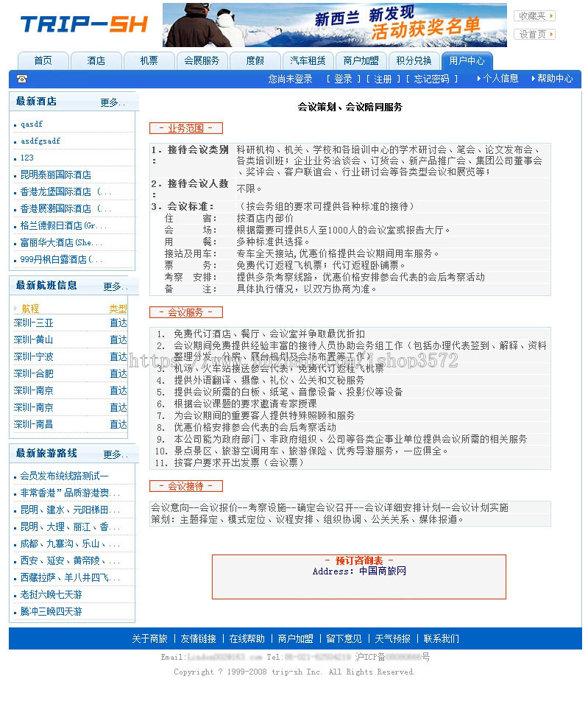
Task: Open 富丽华大酒店 link
Action: (x=61, y=243)
